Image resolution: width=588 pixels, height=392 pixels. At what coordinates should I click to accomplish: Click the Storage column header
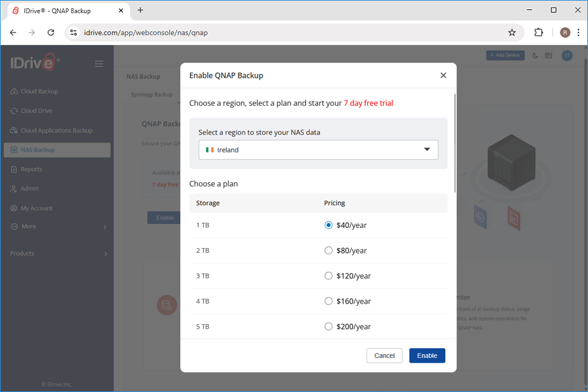[208, 203]
